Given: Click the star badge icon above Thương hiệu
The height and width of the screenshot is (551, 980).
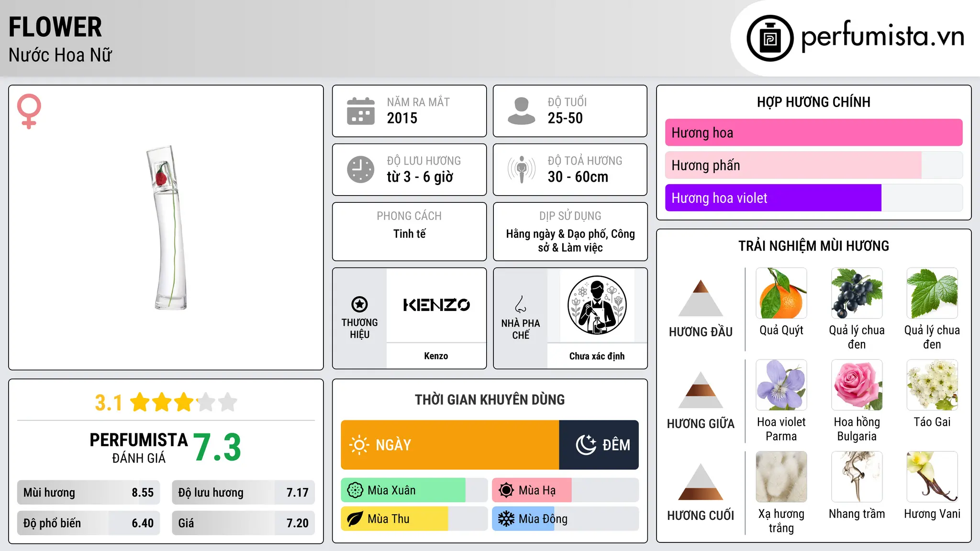Looking at the screenshot, I should click(x=359, y=304).
